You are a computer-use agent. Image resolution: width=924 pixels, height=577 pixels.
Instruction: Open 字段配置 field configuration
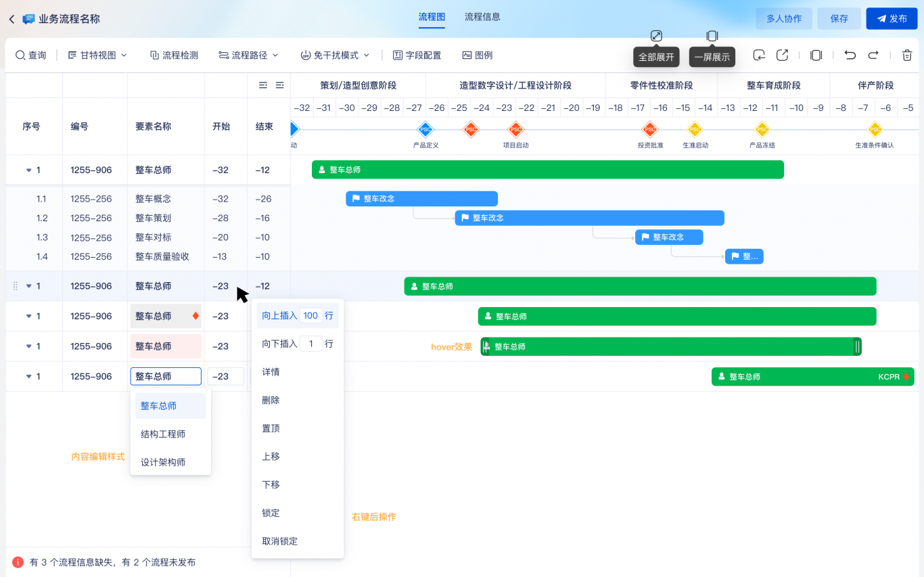(x=417, y=55)
